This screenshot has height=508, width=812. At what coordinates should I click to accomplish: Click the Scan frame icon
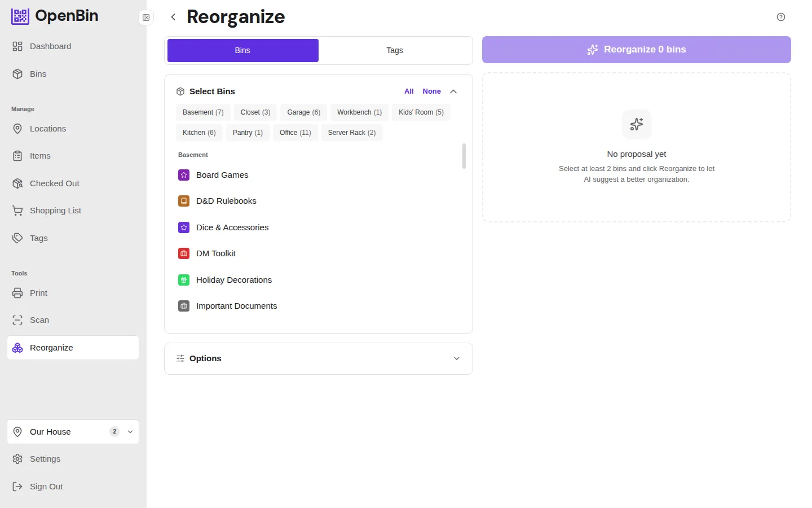pos(17,320)
